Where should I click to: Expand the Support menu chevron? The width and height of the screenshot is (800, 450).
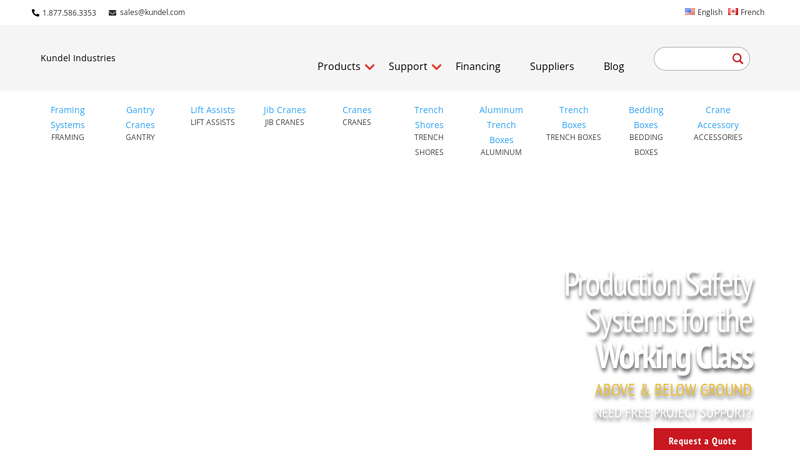(436, 67)
